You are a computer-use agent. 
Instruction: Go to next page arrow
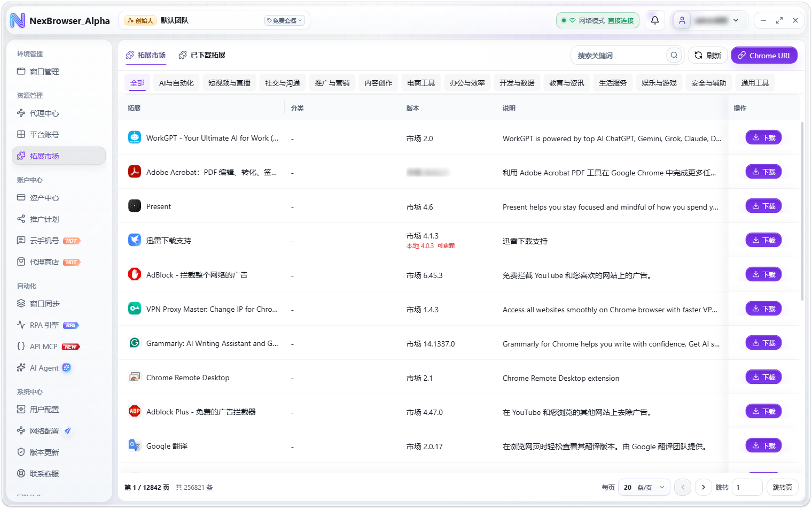(x=703, y=487)
